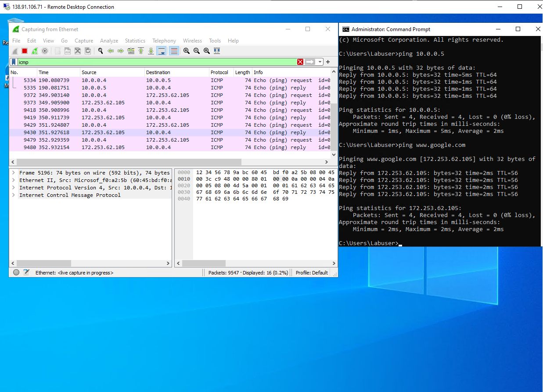Go to next packet using green arrow
This screenshot has width=543, height=392.
click(x=120, y=50)
